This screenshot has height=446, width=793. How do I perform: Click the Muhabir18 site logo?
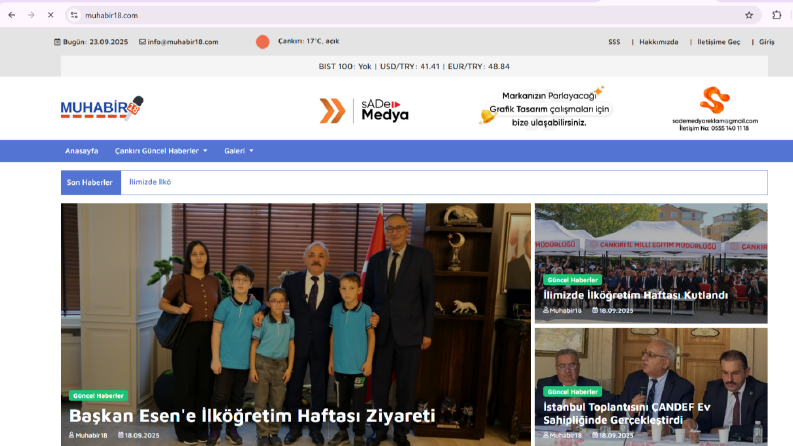click(x=102, y=108)
